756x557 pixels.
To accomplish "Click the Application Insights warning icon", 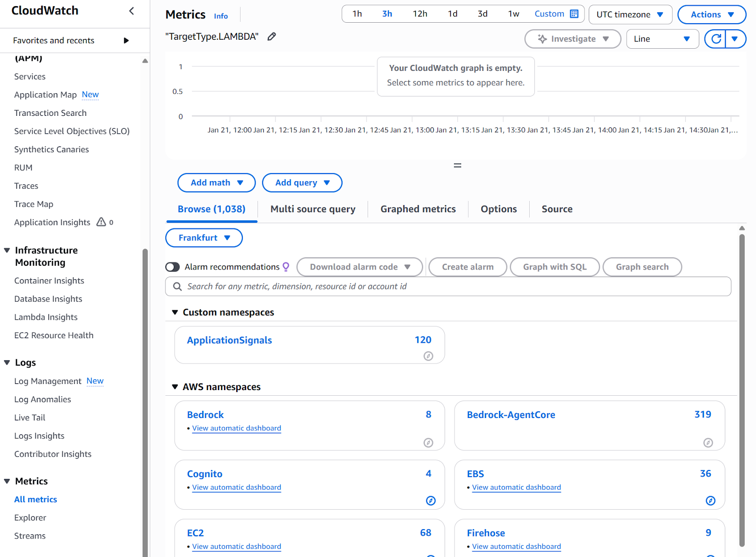I will click(x=101, y=222).
